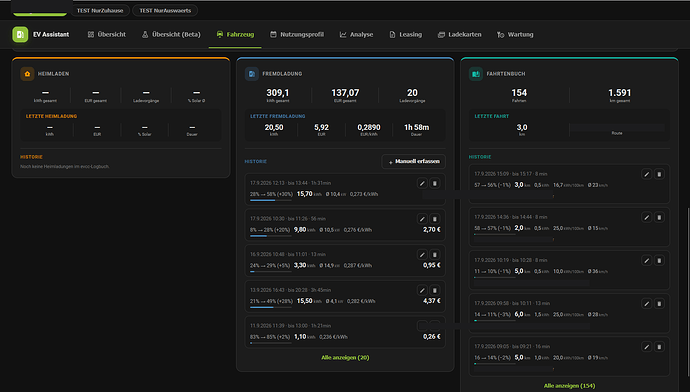Click 'Noch keine Heimladungen im evcc-Logbuch' text

coord(65,167)
